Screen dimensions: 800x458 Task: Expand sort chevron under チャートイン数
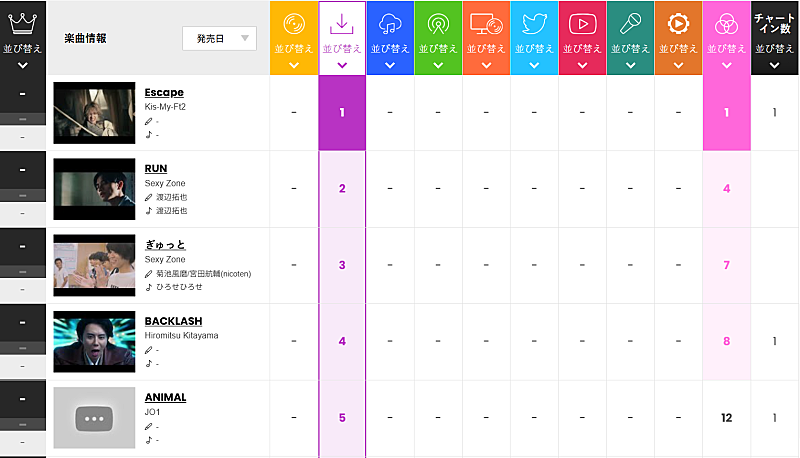774,65
